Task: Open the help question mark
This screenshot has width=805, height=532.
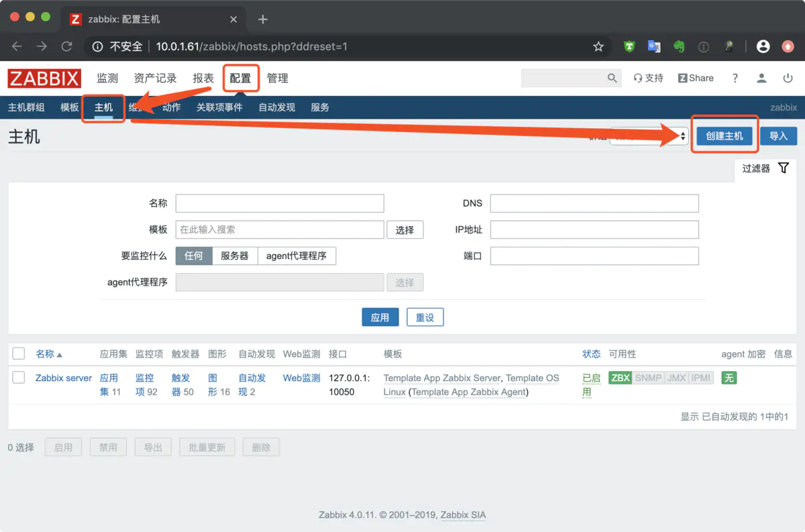Action: coord(735,78)
